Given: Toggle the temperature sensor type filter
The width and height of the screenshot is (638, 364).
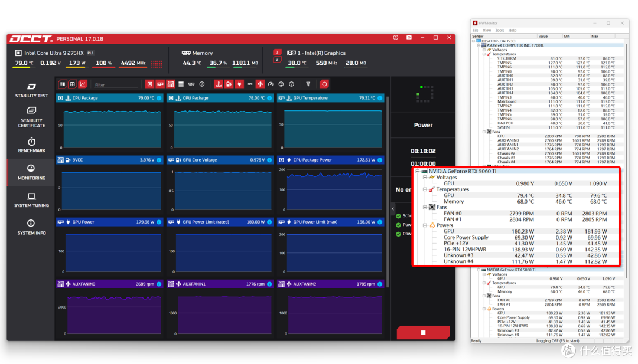Looking at the screenshot, I should click(219, 84).
